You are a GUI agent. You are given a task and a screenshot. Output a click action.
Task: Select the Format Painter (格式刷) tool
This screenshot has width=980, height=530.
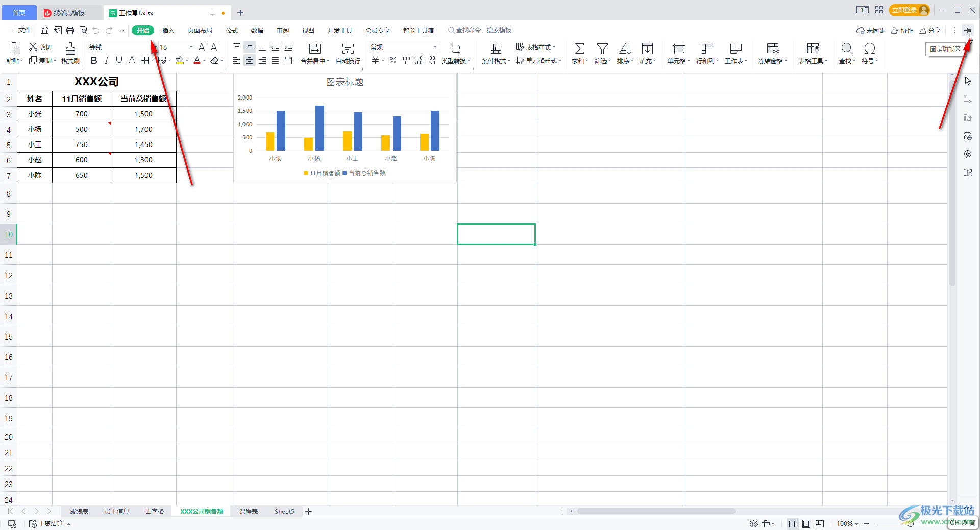(x=70, y=53)
